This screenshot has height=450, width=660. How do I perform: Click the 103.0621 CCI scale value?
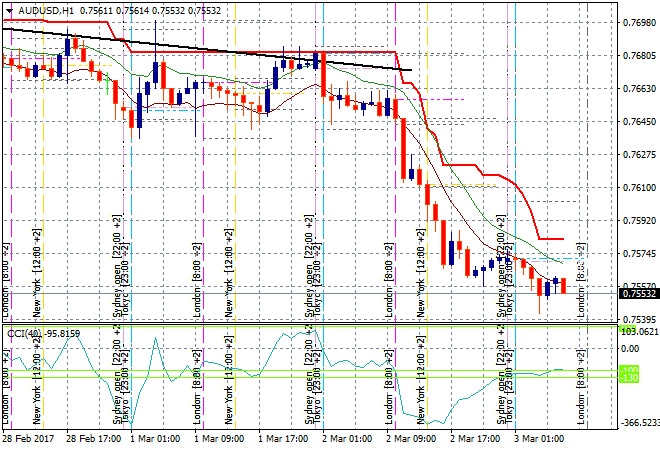[x=638, y=331]
